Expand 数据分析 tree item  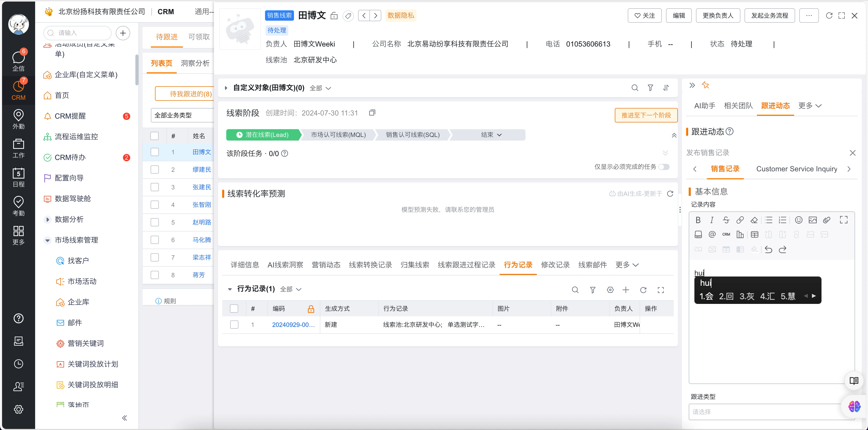point(48,219)
